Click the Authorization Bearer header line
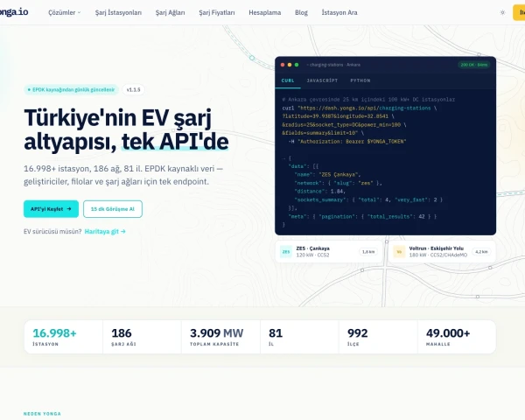 (x=347, y=142)
